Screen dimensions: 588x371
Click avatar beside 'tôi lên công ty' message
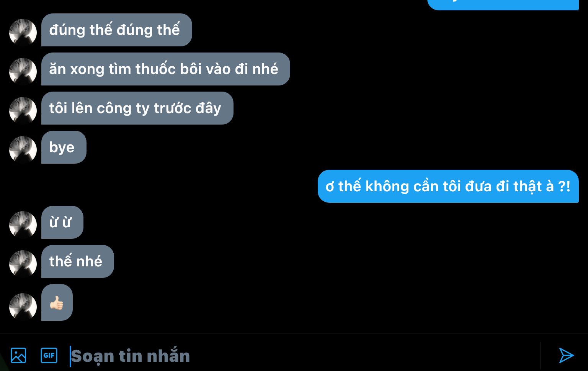click(x=23, y=111)
